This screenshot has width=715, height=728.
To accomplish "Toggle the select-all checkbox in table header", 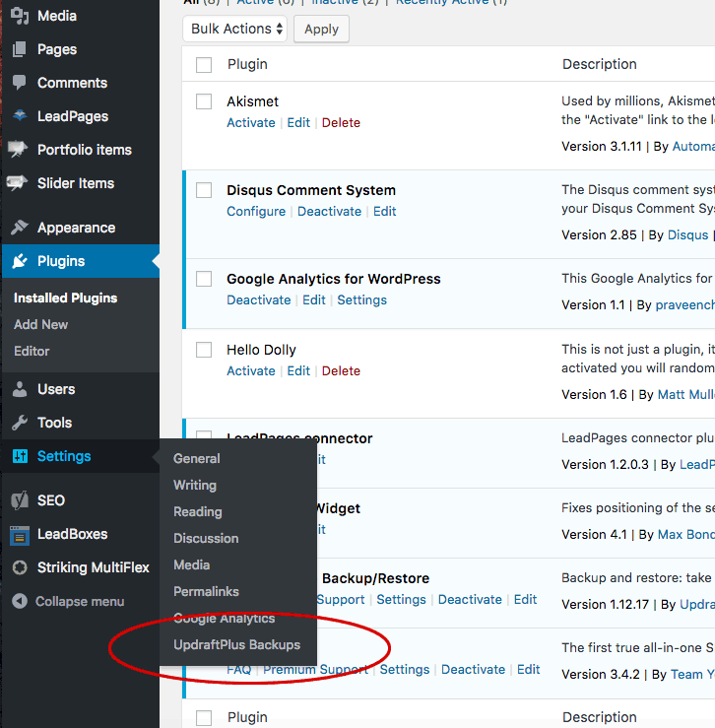I will [204, 65].
